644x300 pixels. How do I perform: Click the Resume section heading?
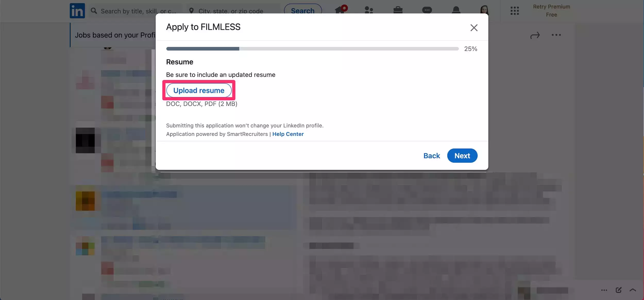point(180,62)
